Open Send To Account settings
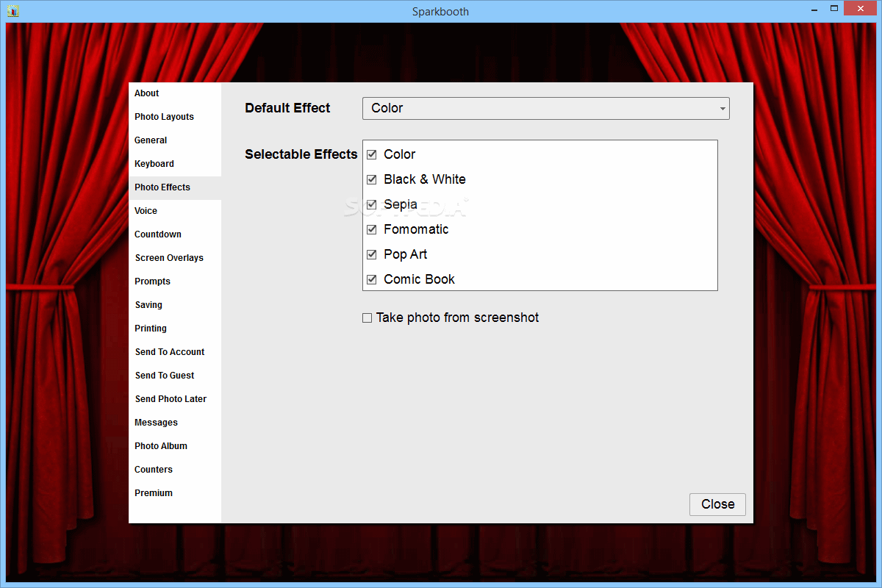This screenshot has width=882, height=588. (175, 352)
